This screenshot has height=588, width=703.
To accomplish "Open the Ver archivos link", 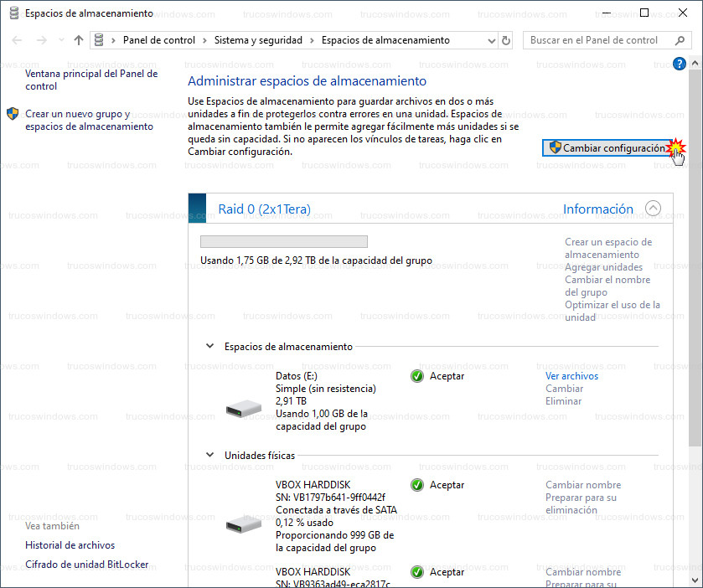I will pyautogui.click(x=571, y=376).
